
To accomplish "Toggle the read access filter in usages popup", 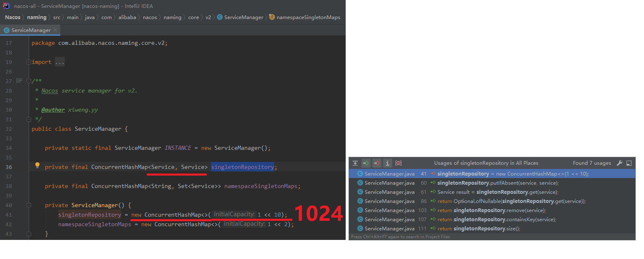I will coord(366,163).
